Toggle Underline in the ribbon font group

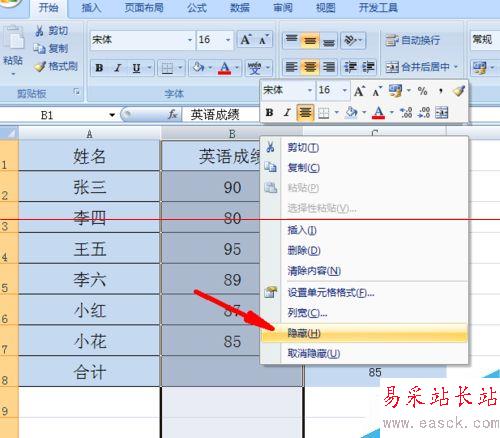pyautogui.click(x=136, y=68)
